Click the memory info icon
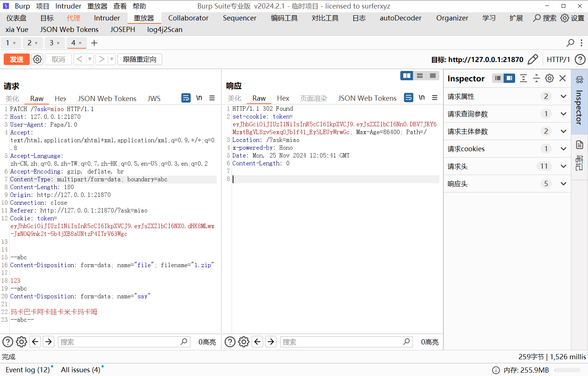588x376 pixels. click(496, 370)
